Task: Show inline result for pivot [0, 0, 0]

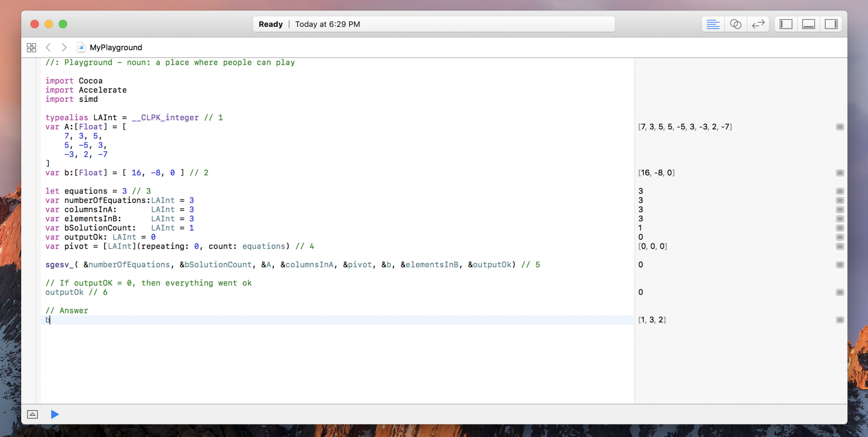Action: click(x=840, y=247)
